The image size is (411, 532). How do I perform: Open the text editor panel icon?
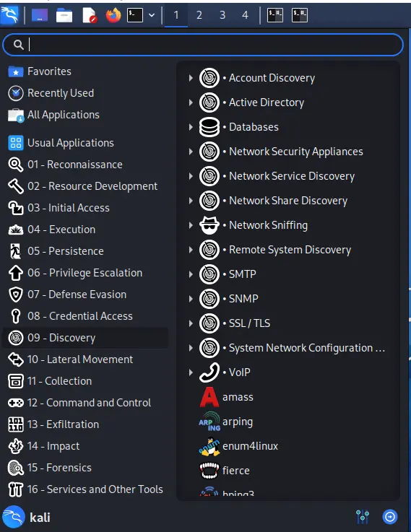coord(90,15)
